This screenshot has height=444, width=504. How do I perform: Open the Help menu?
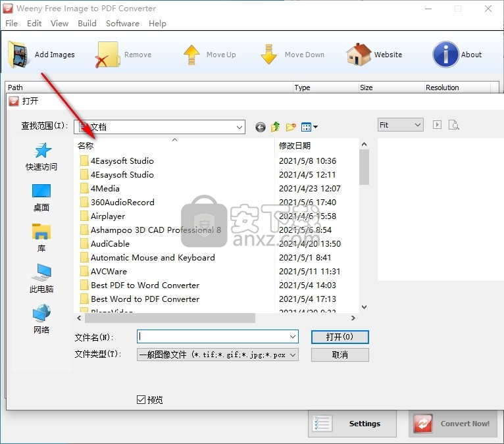point(157,24)
